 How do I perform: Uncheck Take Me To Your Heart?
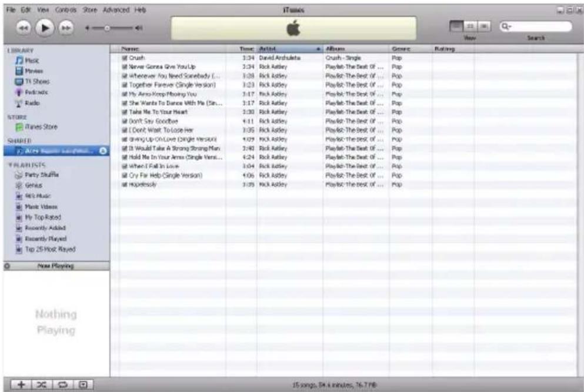pos(125,112)
